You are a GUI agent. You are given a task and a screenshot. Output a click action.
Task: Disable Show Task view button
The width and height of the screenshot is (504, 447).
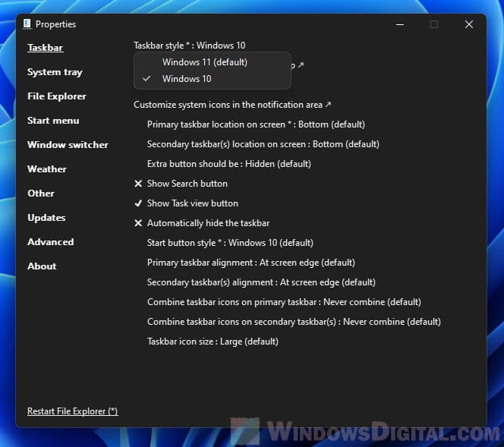193,203
